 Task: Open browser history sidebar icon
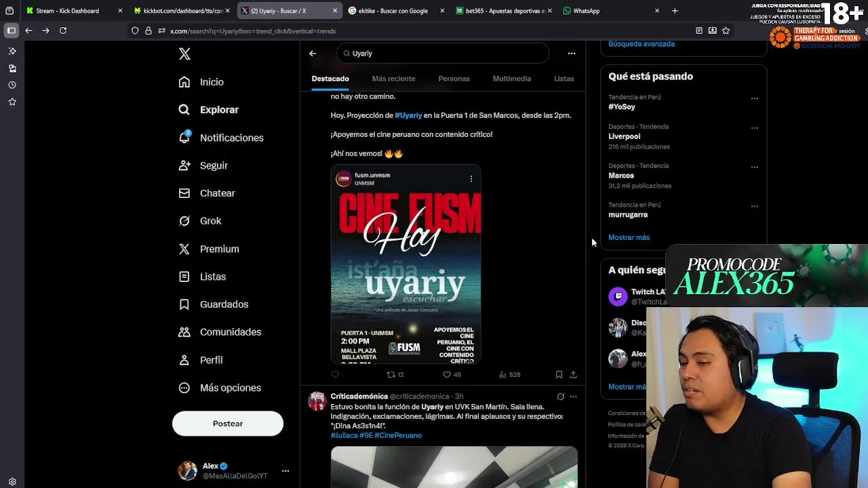click(x=12, y=85)
